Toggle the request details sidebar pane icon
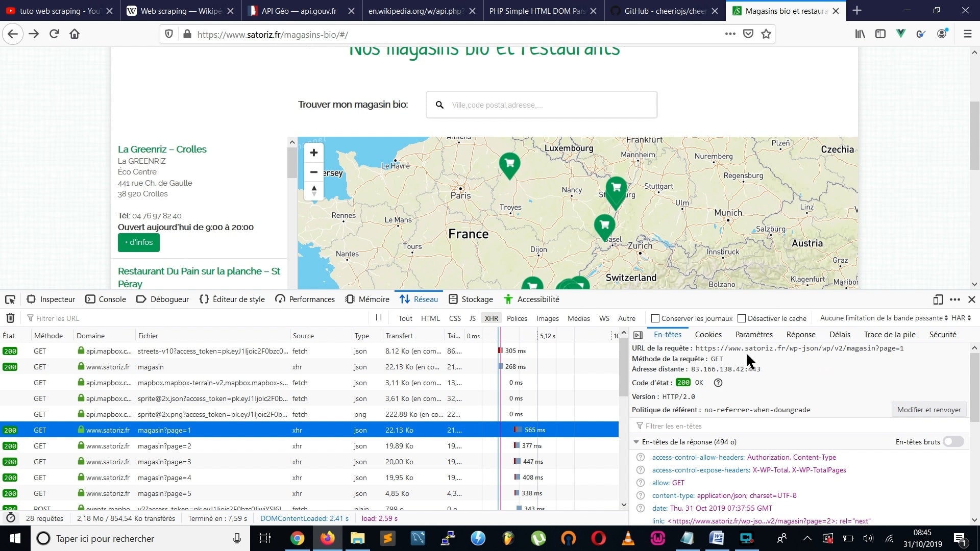980x551 pixels. (638, 335)
